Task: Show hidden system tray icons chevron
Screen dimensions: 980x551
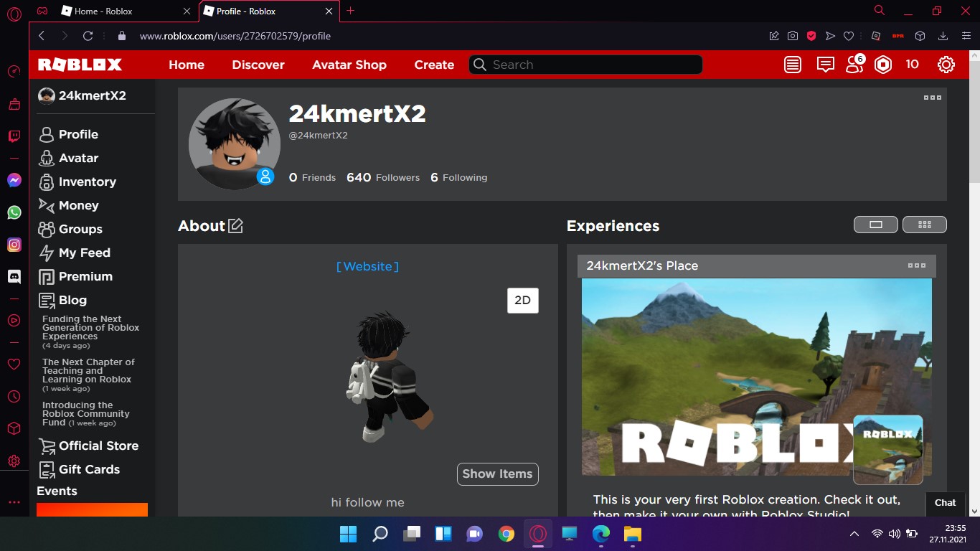Action: pyautogui.click(x=854, y=534)
